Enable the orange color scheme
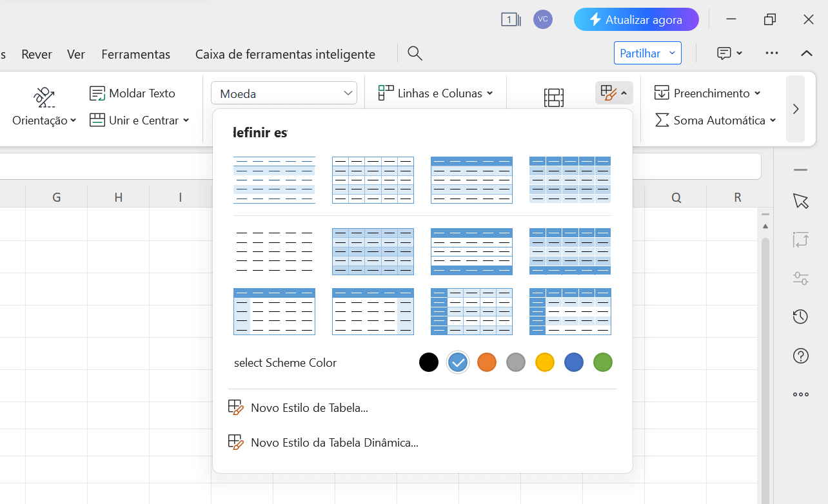828x504 pixels. pos(487,362)
